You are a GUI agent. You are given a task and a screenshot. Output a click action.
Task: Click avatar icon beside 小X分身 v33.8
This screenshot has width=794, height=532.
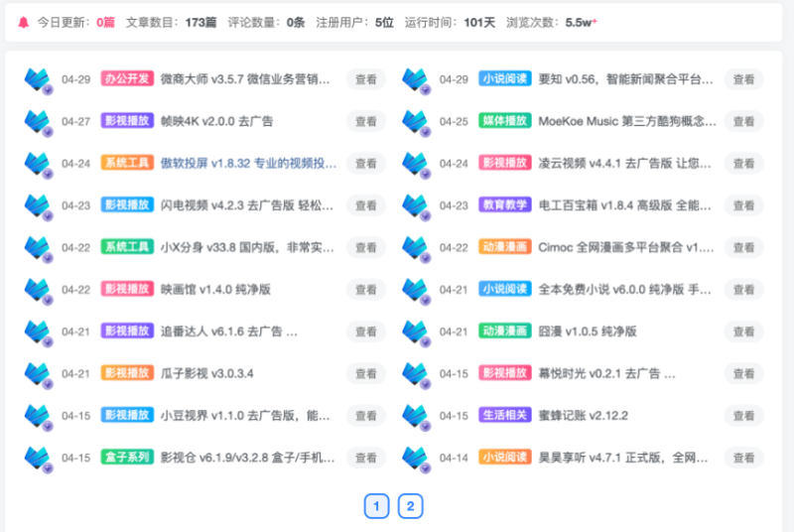(x=39, y=248)
